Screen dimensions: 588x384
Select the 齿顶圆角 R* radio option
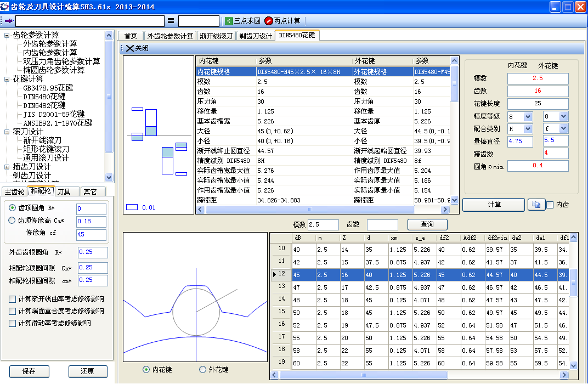12,208
